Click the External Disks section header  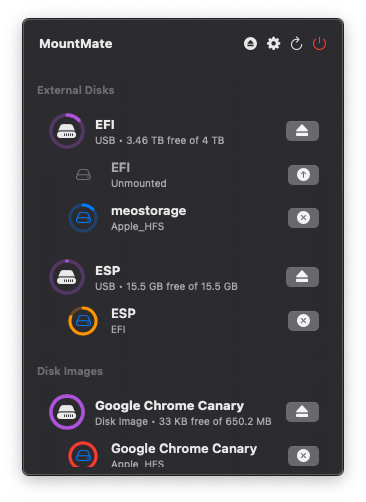76,90
